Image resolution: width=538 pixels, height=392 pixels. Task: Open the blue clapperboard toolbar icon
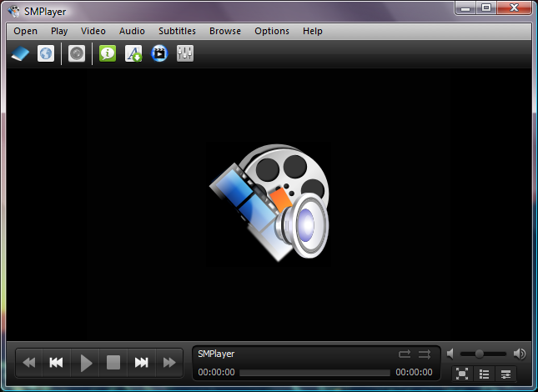coord(159,53)
